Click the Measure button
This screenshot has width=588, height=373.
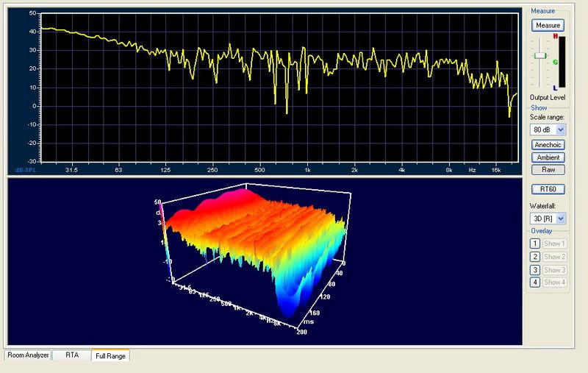coord(548,25)
